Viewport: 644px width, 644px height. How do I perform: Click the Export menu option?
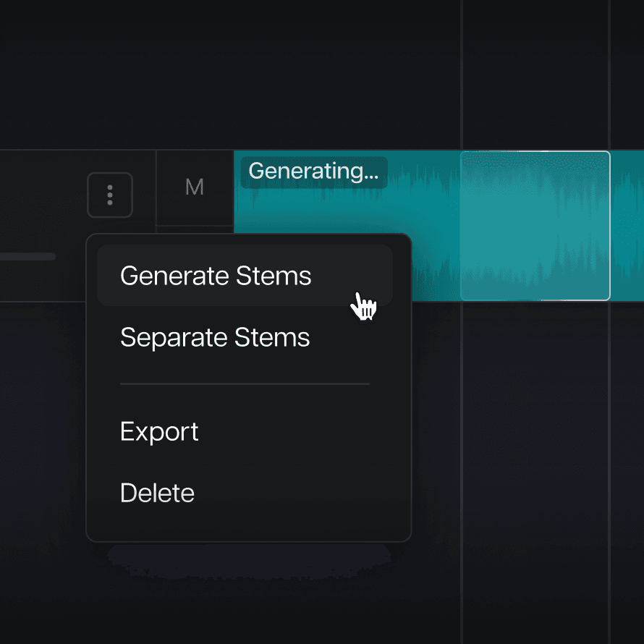point(159,431)
